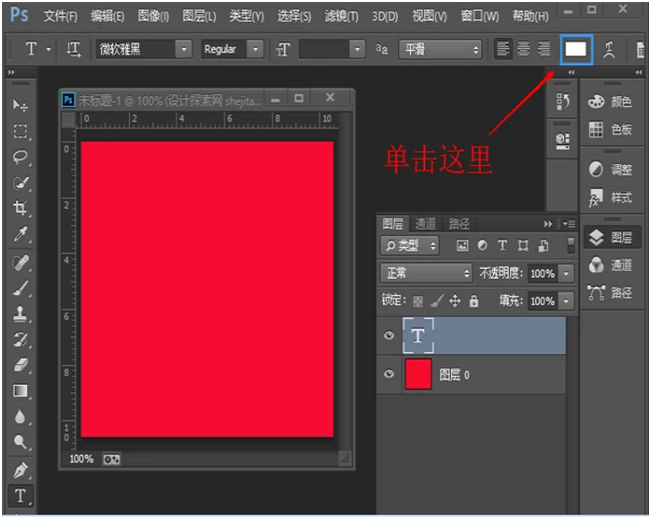Open the Type tool preset picker arrow
This screenshot has height=519, width=651.
coord(49,49)
